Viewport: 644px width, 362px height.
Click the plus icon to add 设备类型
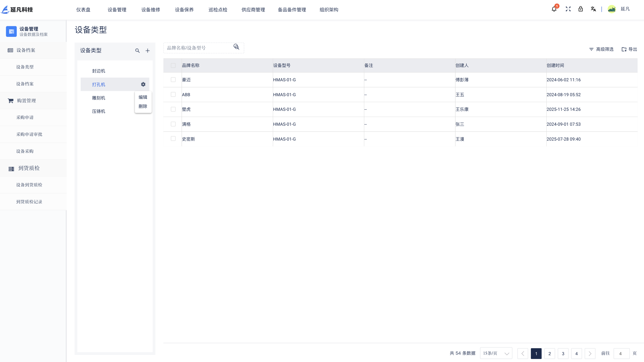pos(148,50)
